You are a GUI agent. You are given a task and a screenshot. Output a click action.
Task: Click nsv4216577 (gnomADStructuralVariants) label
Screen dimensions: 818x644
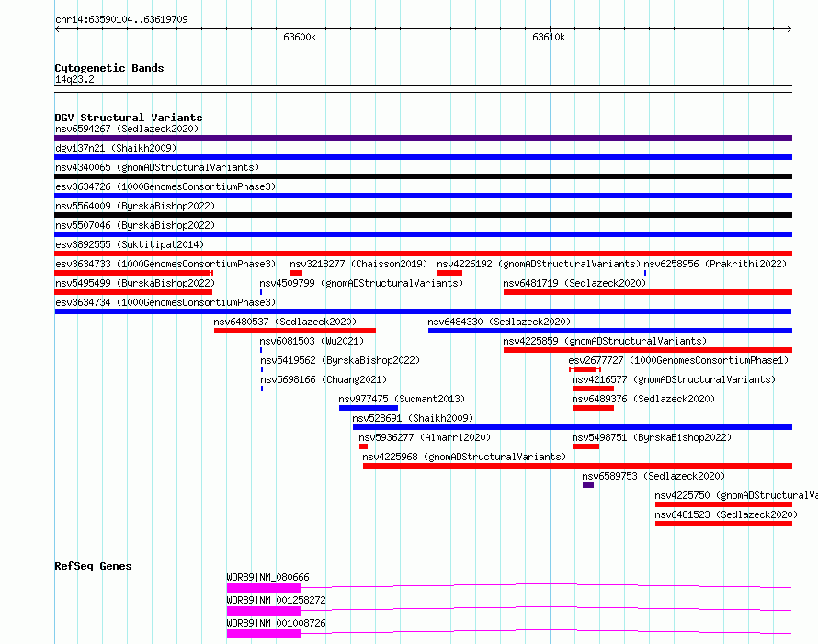(674, 379)
